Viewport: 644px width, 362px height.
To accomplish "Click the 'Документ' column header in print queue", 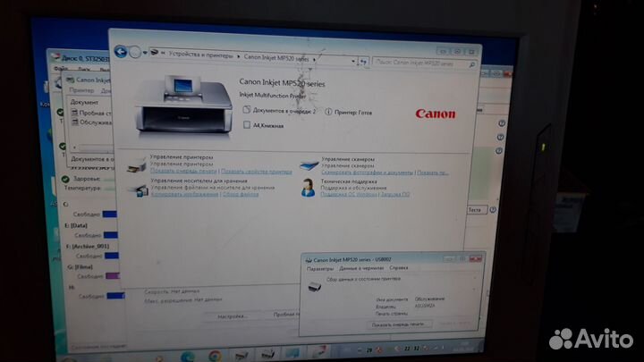I will [84, 102].
